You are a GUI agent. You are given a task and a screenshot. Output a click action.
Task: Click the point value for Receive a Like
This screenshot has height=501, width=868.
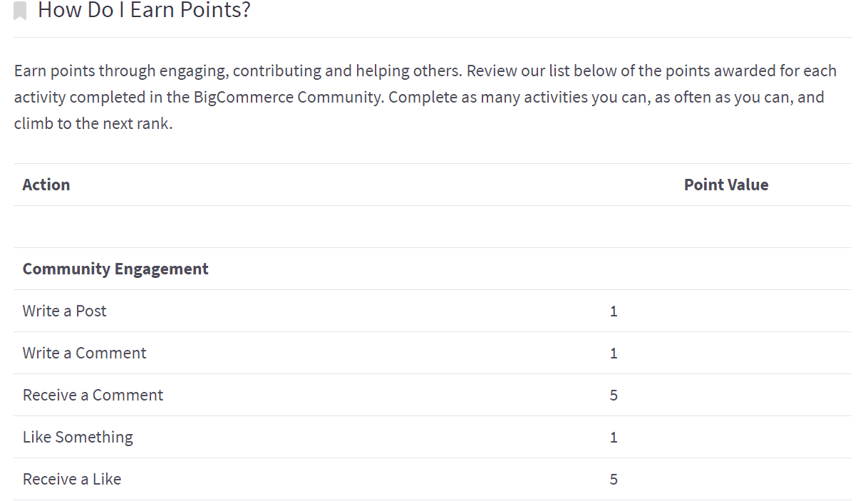[614, 480]
